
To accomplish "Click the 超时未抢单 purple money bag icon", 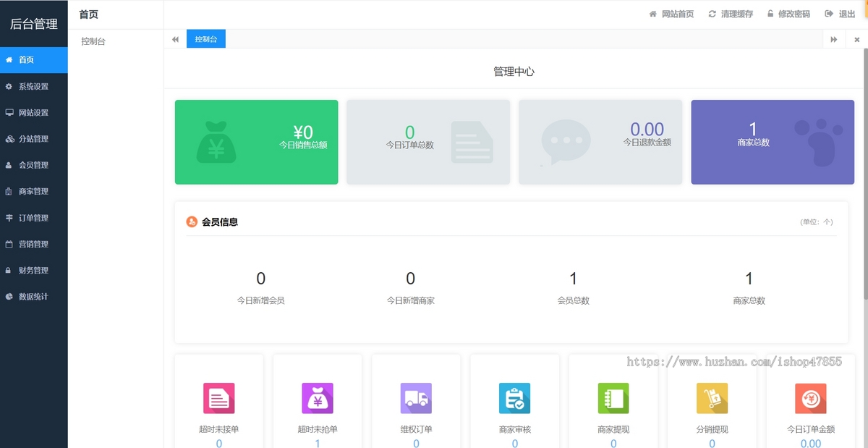I will click(x=318, y=398).
